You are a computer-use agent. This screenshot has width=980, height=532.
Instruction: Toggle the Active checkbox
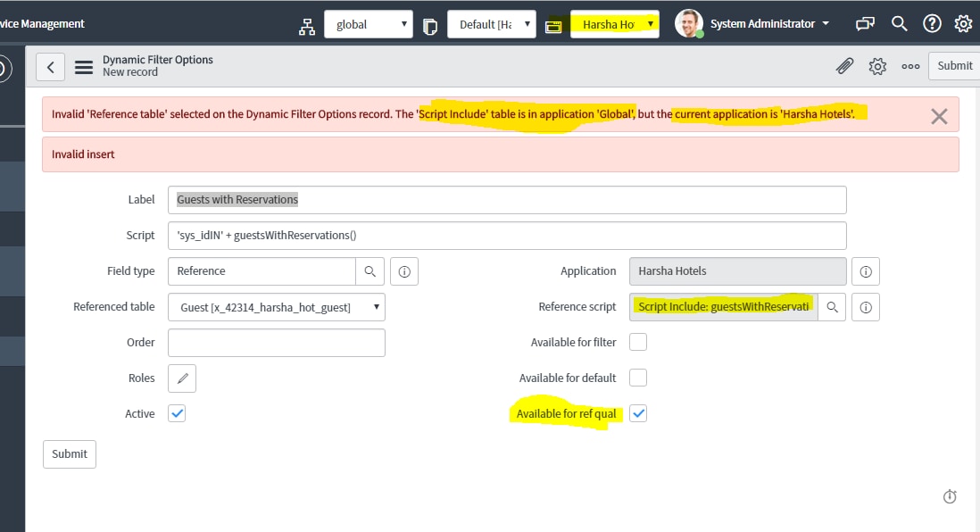177,413
